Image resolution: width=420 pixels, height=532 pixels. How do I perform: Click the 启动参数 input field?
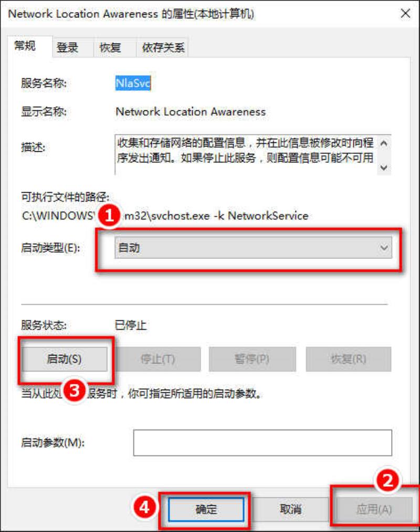coord(262,443)
